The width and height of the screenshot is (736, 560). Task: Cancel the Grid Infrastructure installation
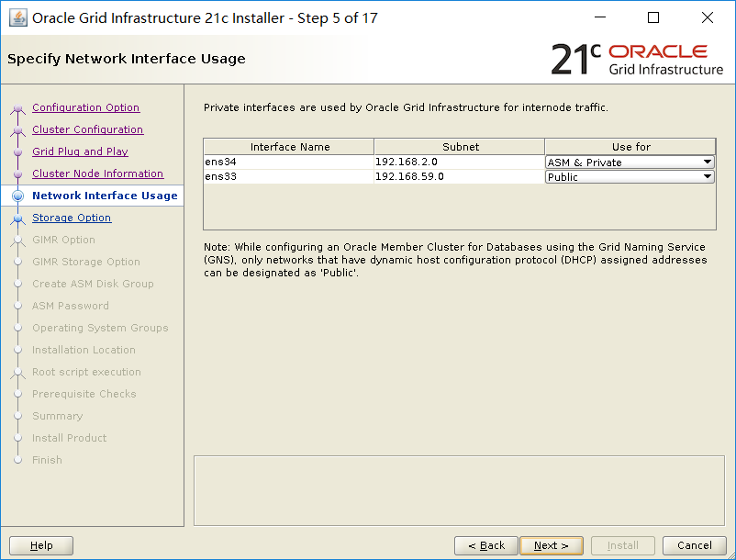pos(694,545)
